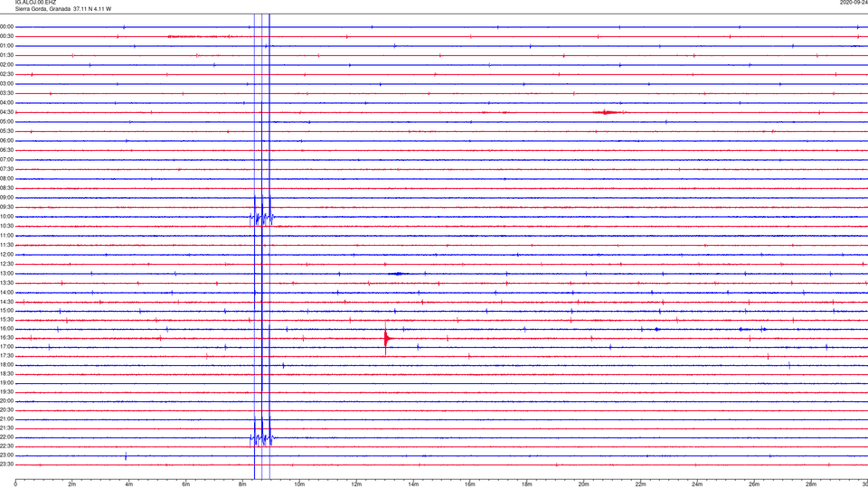Select the 04:00 trace time label

(x=7, y=103)
